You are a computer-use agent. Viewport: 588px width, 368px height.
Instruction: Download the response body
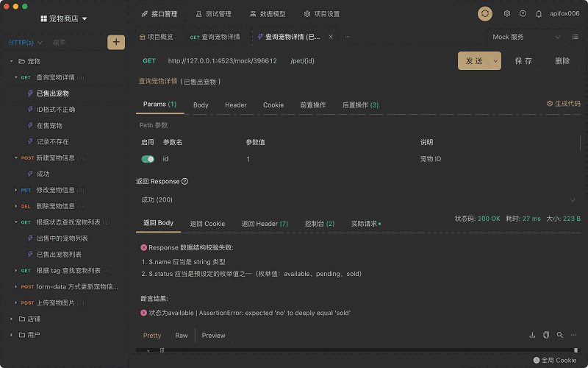coord(532,335)
